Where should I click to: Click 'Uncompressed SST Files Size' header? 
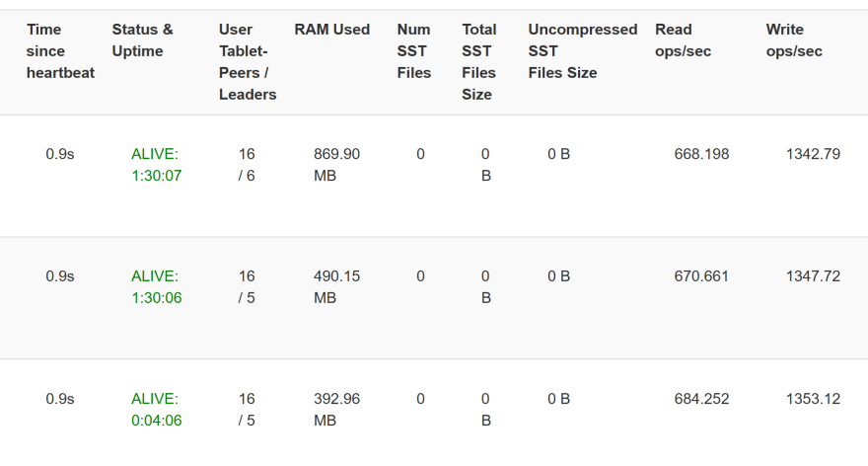[582, 51]
